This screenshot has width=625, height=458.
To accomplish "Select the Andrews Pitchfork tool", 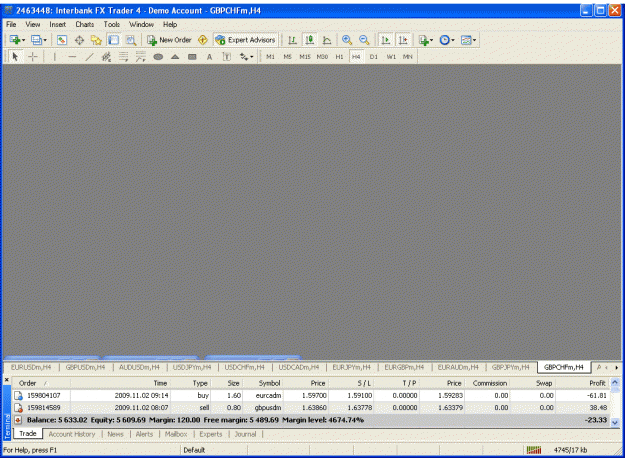I will (x=141, y=57).
